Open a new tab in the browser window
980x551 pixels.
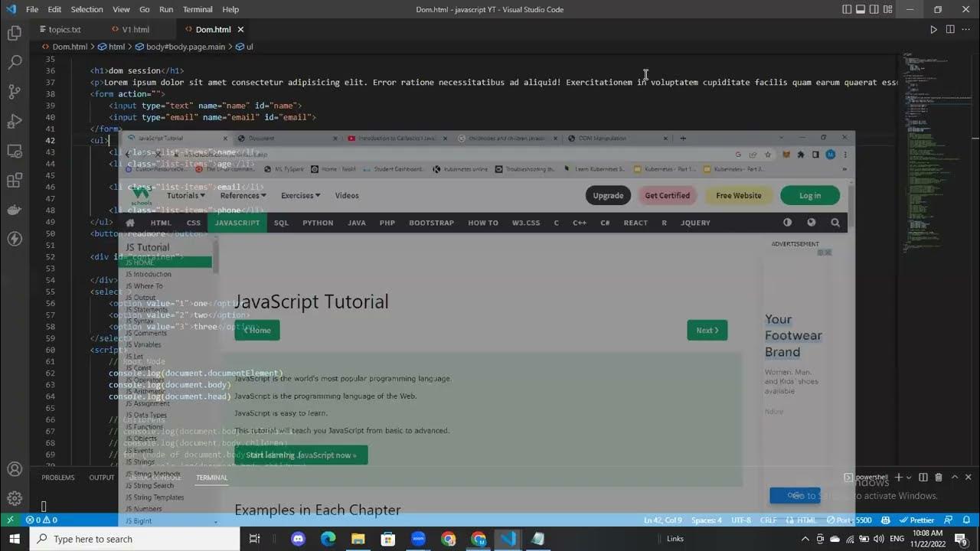pyautogui.click(x=683, y=139)
